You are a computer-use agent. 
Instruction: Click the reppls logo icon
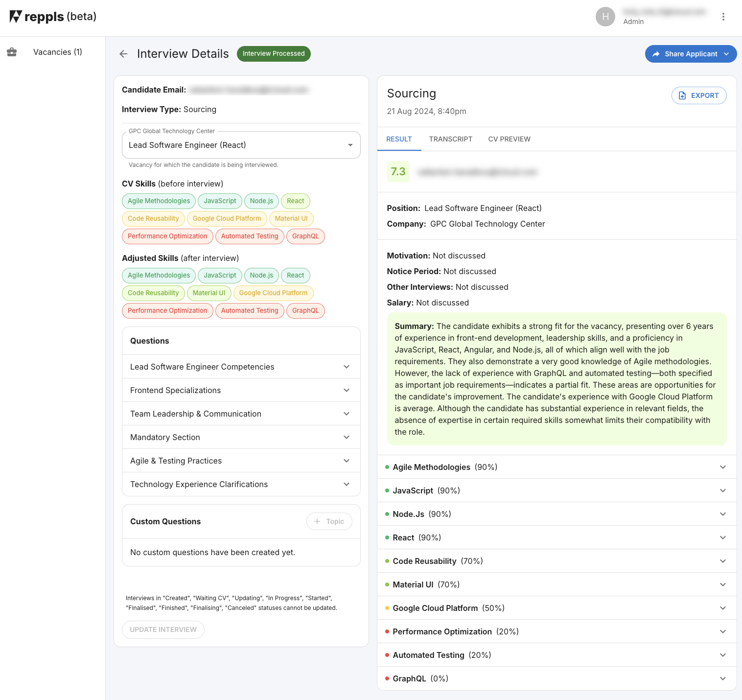coord(16,17)
